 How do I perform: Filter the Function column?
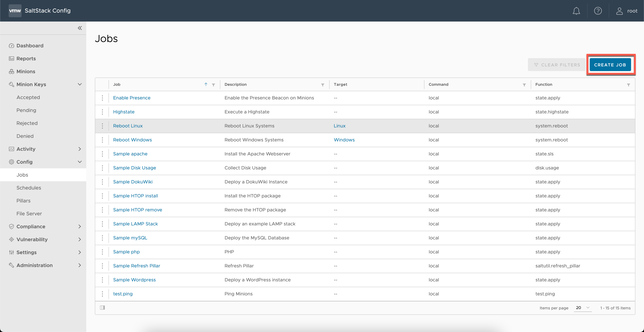tap(629, 85)
